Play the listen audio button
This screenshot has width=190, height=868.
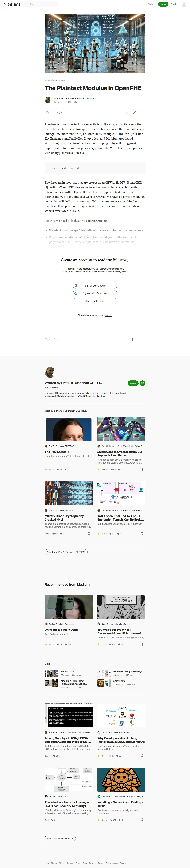coord(134,112)
